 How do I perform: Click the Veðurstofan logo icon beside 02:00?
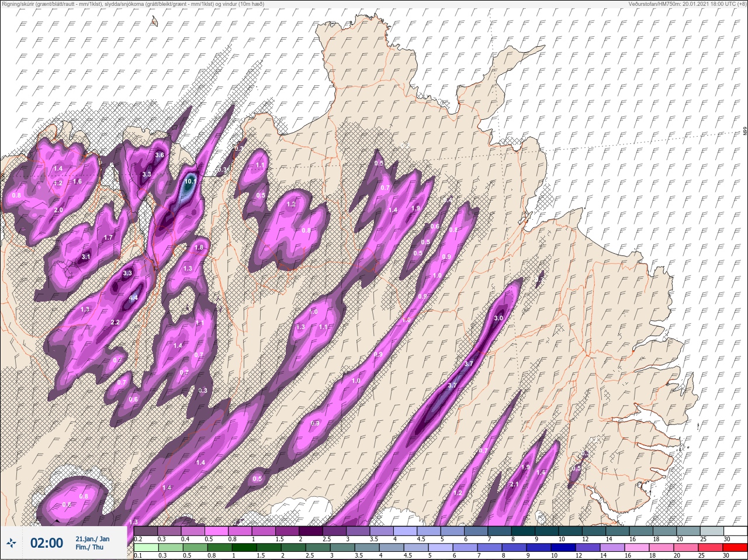pyautogui.click(x=11, y=544)
